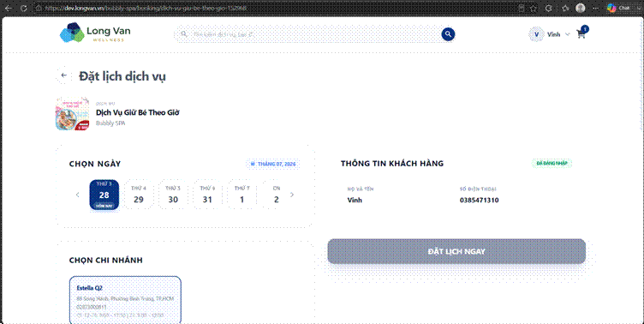
Task: Open the Vinh user account dropdown
Action: tap(550, 34)
